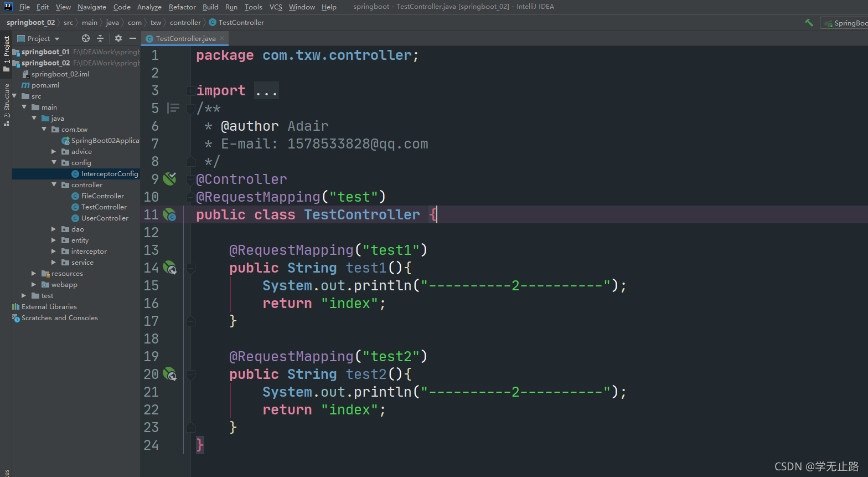Screen dimensions: 868x477
Task: Expand the interceptor package arrow
Action: tap(54, 251)
